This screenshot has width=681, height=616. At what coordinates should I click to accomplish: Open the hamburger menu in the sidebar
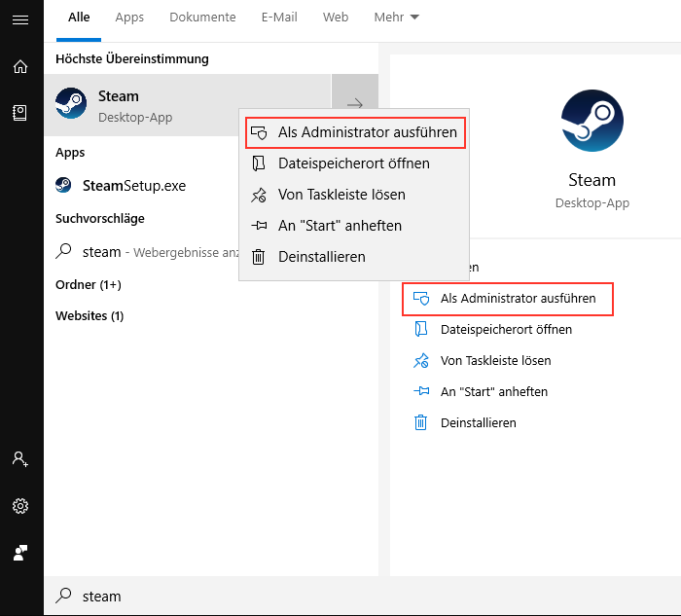[20, 19]
